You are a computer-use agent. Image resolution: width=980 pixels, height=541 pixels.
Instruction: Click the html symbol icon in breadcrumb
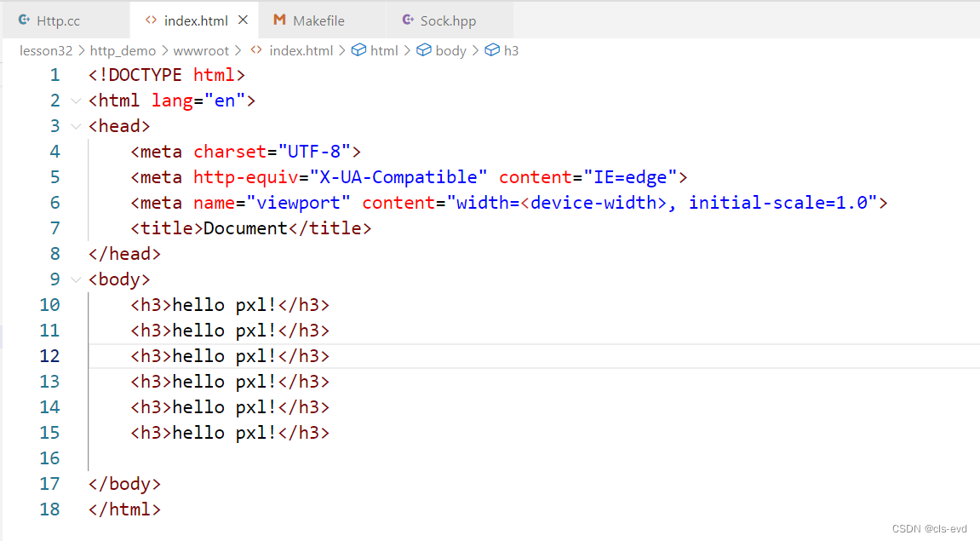point(359,50)
